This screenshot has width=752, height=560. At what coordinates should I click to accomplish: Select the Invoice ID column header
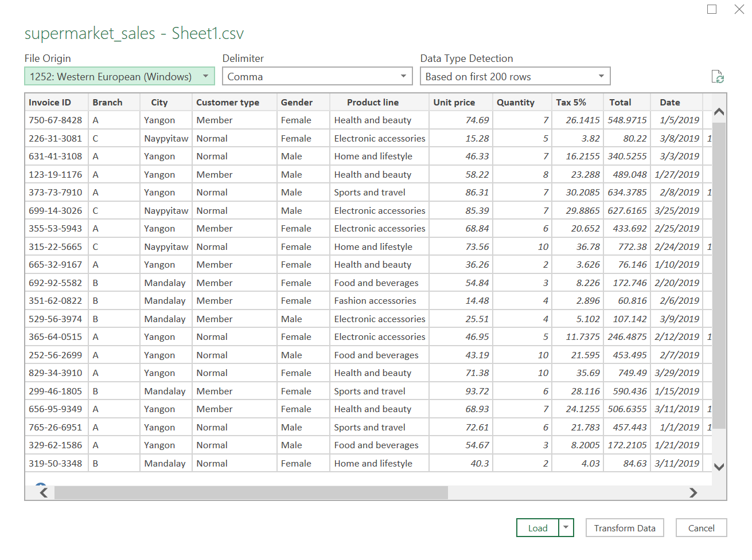pyautogui.click(x=54, y=102)
